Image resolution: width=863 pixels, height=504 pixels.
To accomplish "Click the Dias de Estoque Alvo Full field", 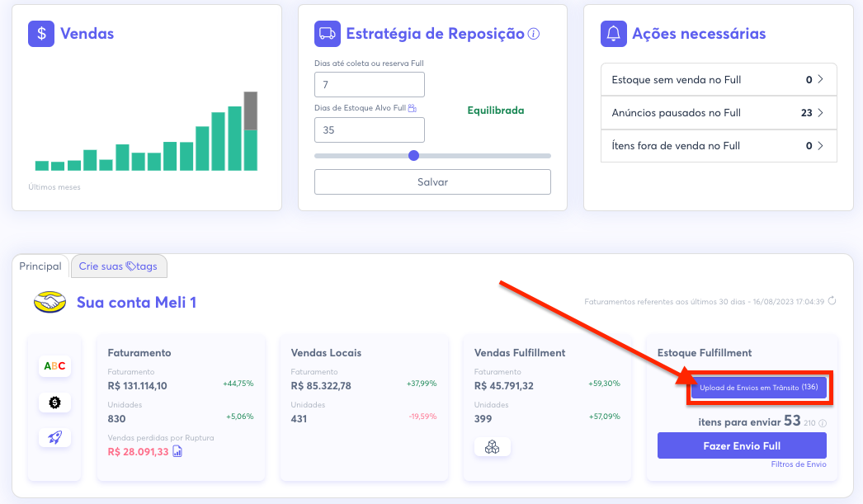I will point(370,130).
